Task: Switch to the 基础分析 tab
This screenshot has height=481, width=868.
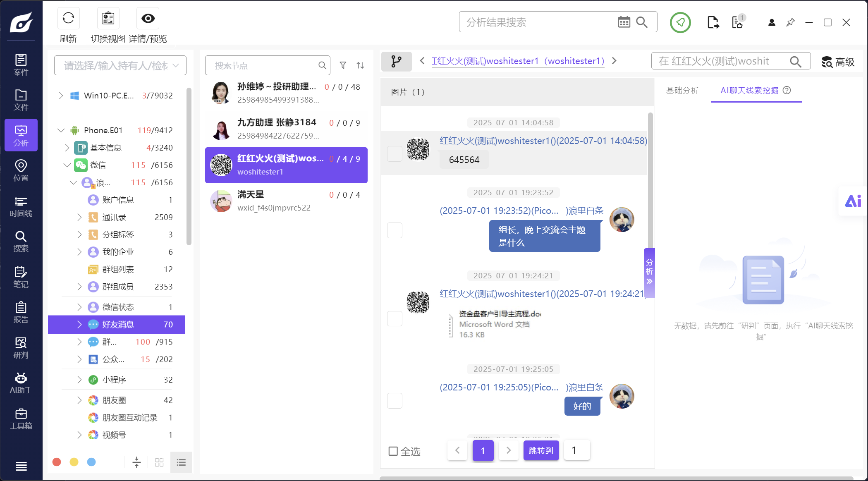Action: coord(682,91)
